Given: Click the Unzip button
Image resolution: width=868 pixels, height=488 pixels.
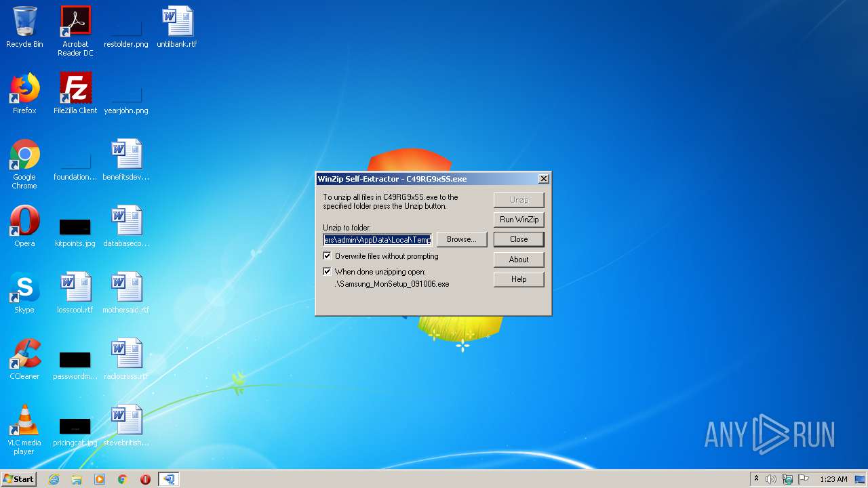Looking at the screenshot, I should (x=519, y=200).
